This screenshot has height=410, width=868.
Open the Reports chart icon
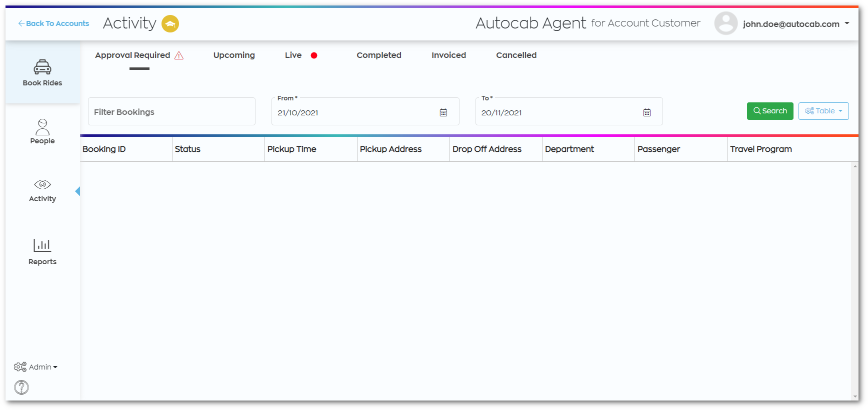(x=42, y=245)
